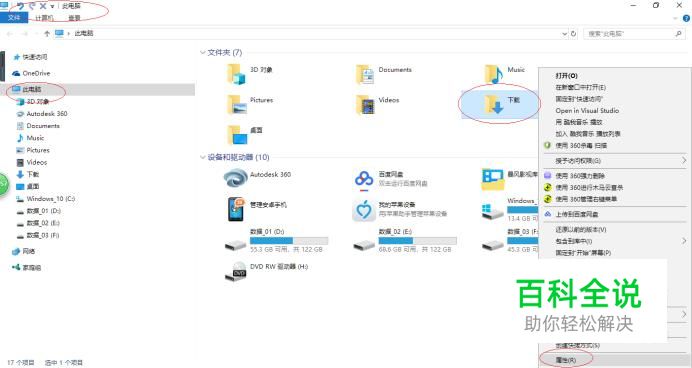Viewport: 692px width, 368px height.
Task: Select the 数据_01 (D:) drive tile
Action: 276,241
